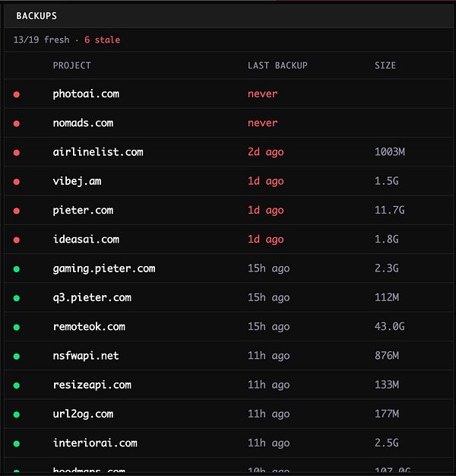Click the 43.0G size for remoteok.com

pos(390,327)
